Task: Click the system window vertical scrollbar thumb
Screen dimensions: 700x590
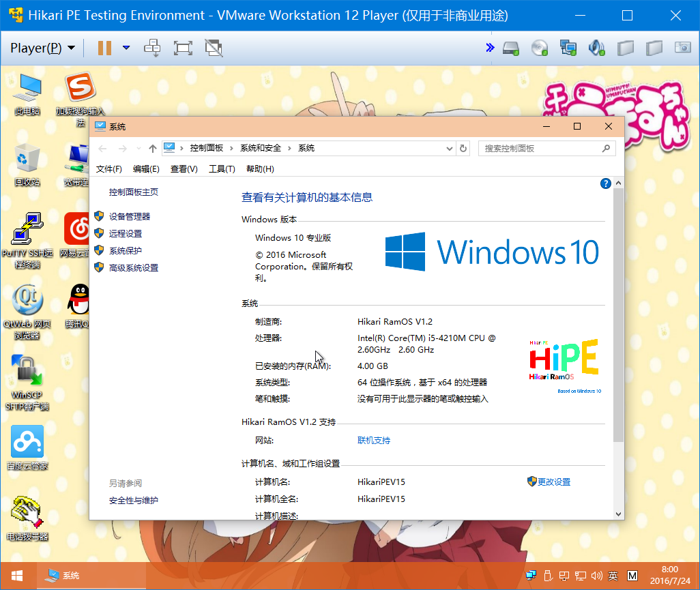Action: coord(618,315)
